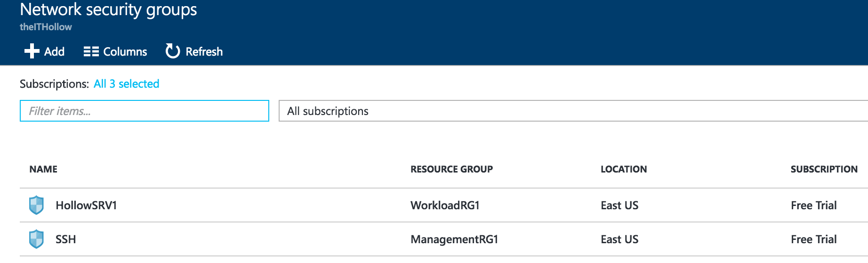
Task: Click the plus icon for Add
Action: (32, 51)
